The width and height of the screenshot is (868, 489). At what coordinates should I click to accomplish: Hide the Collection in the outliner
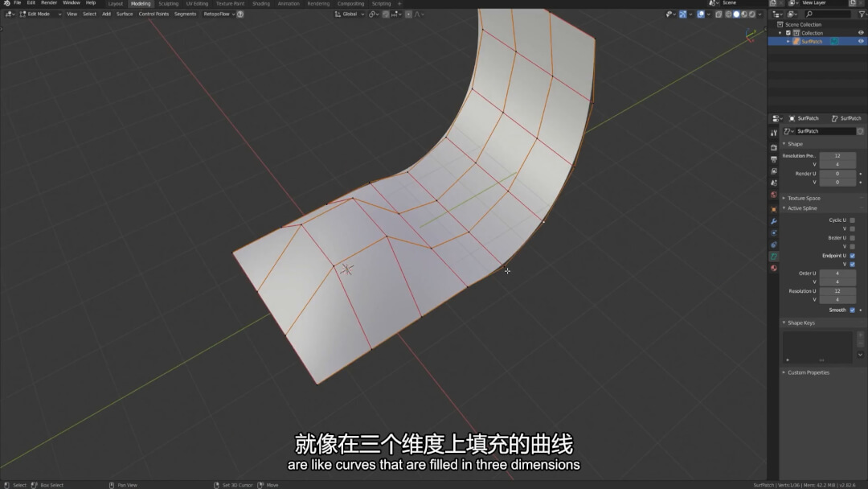(861, 33)
